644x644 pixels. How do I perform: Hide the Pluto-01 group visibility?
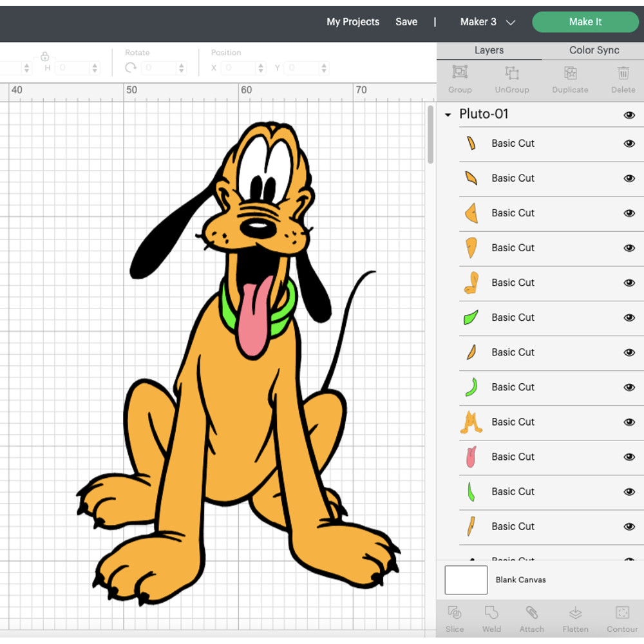coord(629,115)
